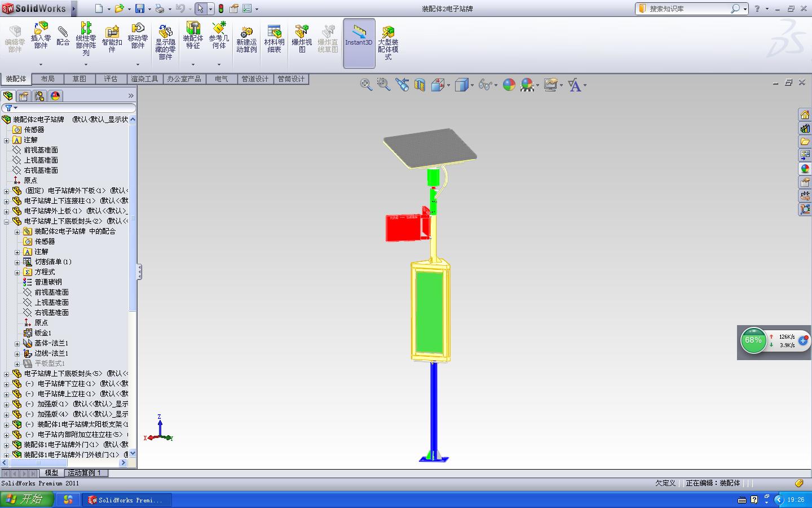The image size is (812, 508).
Task: Expand the 电子站牌外下板<1> component node
Action: [x=7, y=191]
